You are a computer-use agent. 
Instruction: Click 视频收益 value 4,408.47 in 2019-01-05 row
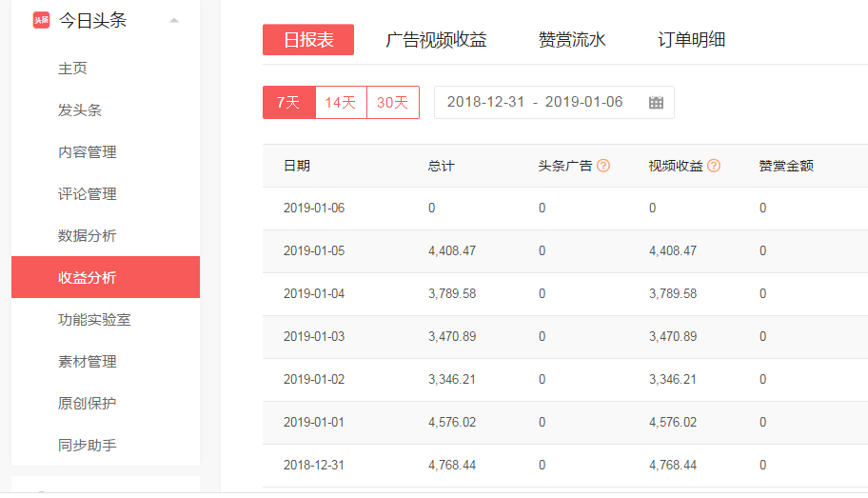(673, 250)
